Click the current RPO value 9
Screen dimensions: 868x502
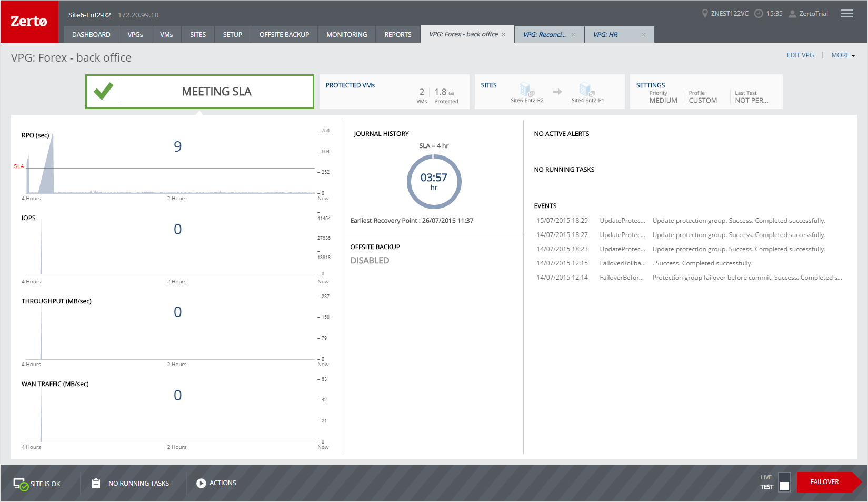[x=178, y=146]
